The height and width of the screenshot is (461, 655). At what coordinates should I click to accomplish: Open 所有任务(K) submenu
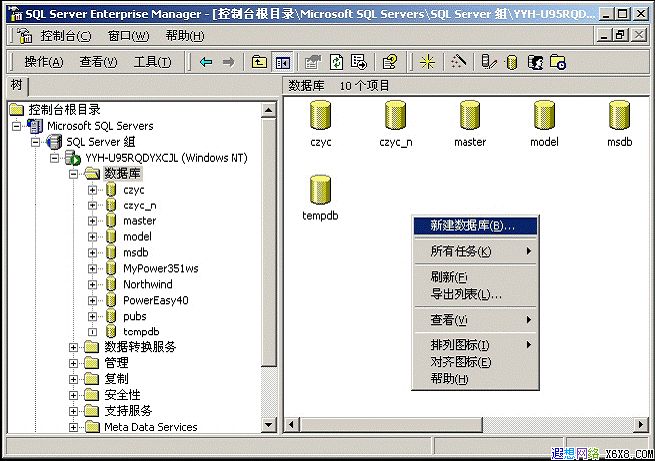tap(475, 251)
